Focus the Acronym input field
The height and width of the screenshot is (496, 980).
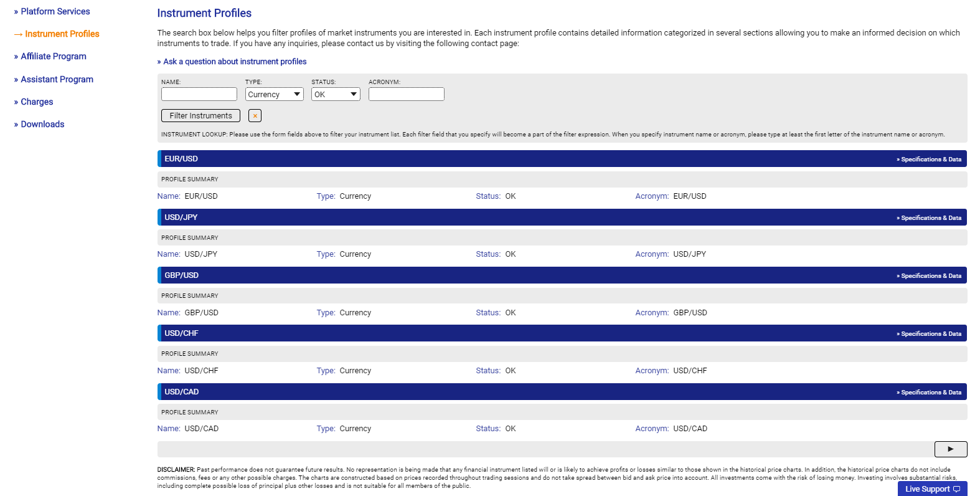point(407,94)
